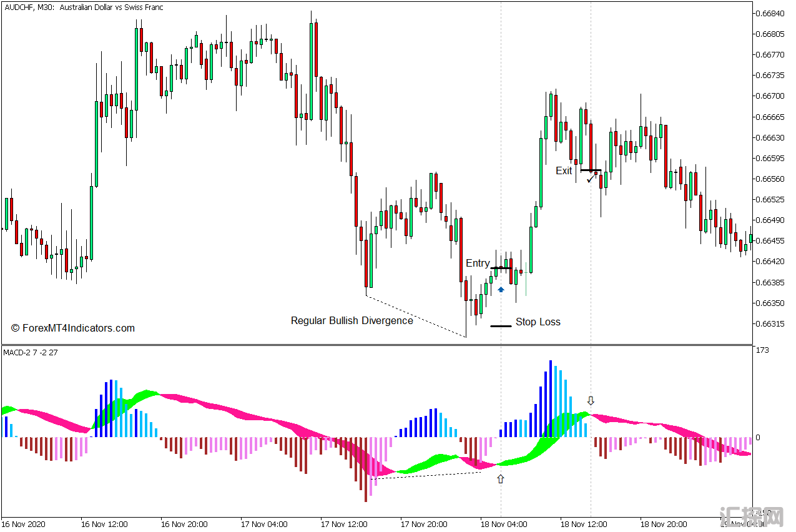
Task: Click the 173 value on MACD scale
Action: pos(762,351)
